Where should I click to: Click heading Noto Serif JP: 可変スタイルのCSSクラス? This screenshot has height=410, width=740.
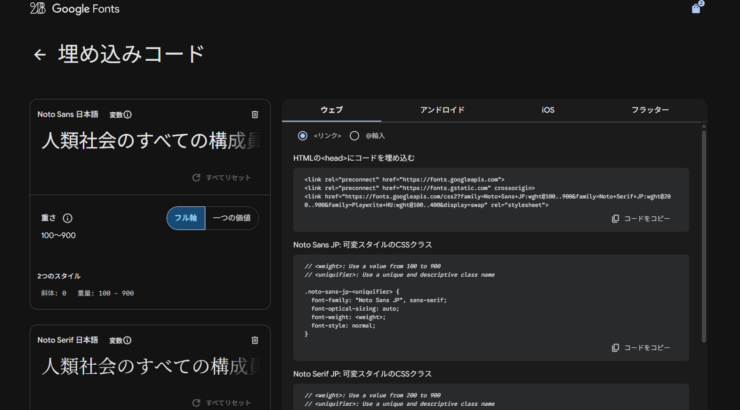click(x=362, y=374)
